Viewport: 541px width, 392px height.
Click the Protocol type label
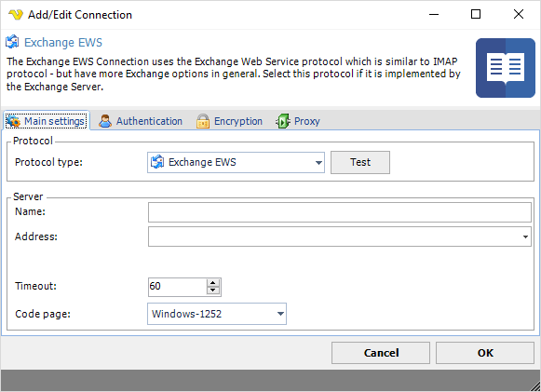(x=48, y=162)
